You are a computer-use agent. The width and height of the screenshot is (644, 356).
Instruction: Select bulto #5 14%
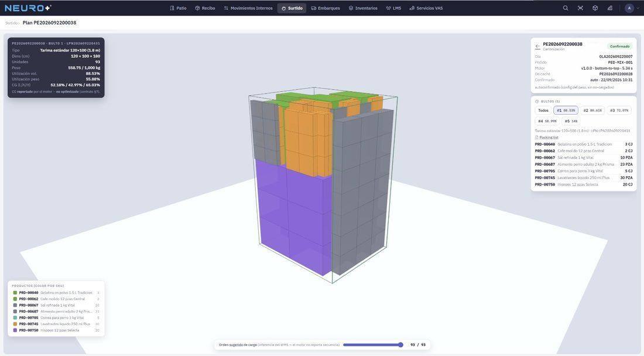[570, 121]
